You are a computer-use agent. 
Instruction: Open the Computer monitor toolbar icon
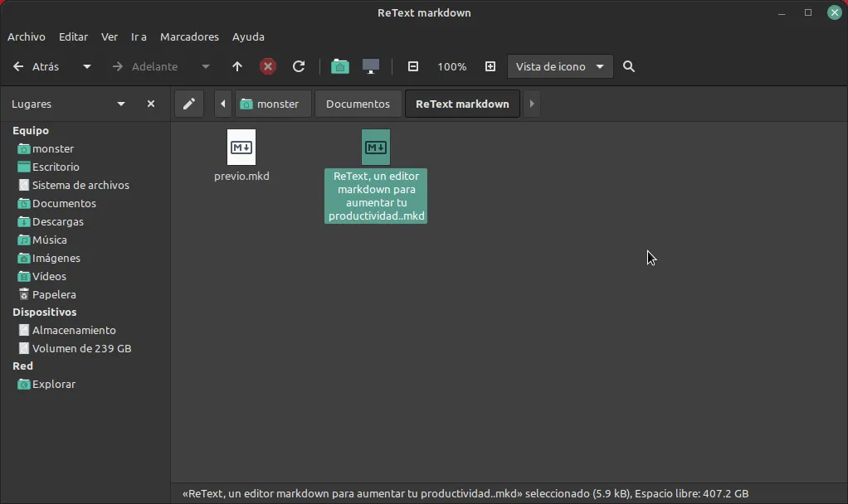click(370, 66)
